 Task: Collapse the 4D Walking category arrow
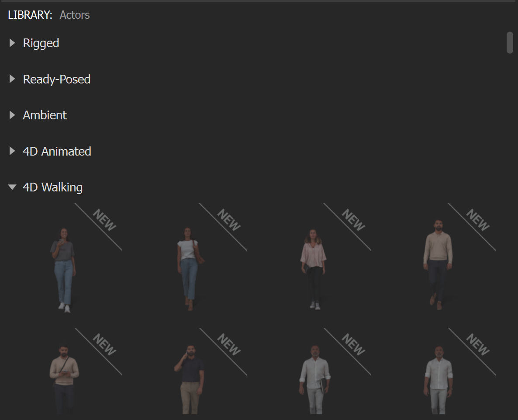pyautogui.click(x=12, y=187)
